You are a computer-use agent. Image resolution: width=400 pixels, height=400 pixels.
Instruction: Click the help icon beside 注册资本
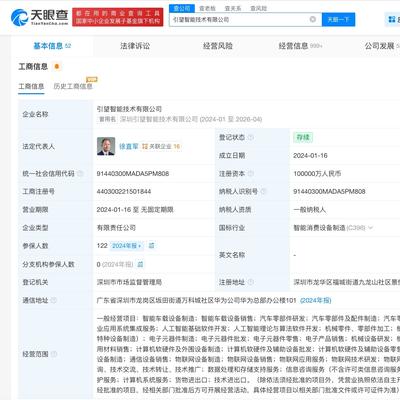251,174
